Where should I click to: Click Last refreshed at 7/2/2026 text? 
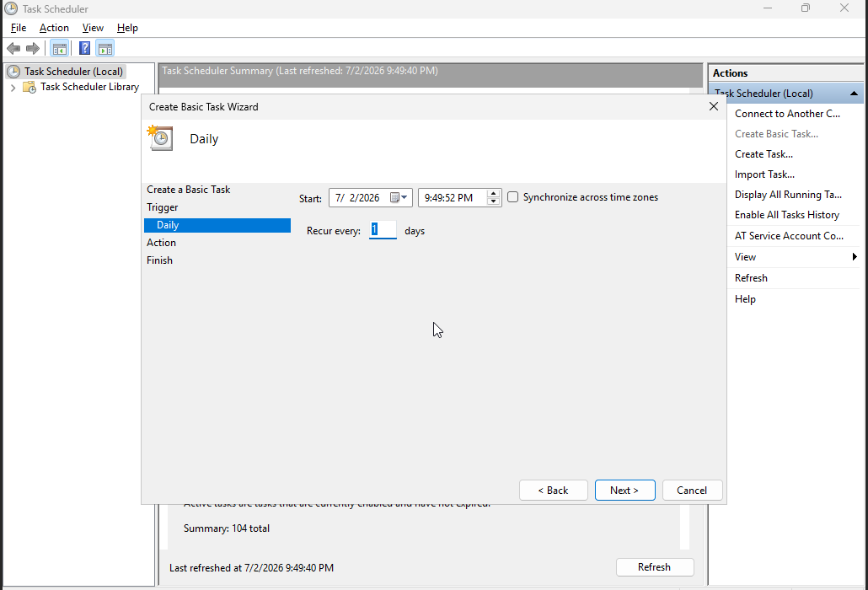251,568
